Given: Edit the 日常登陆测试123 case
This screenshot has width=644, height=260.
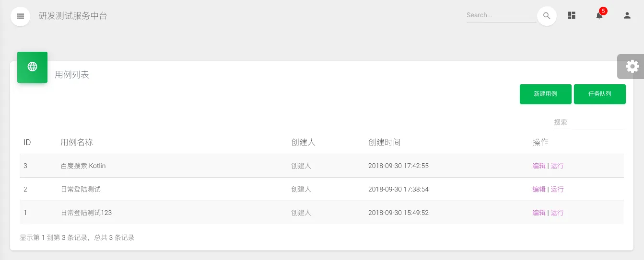Looking at the screenshot, I should tap(539, 213).
